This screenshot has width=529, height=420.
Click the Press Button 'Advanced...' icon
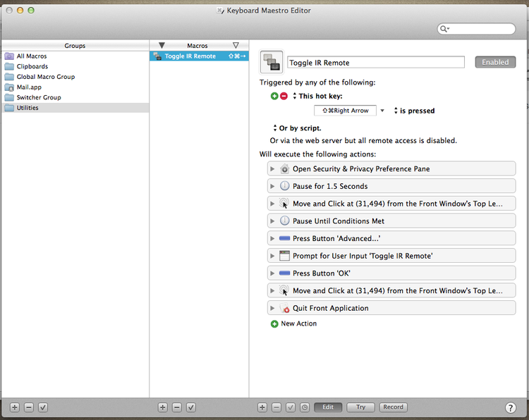pos(285,238)
